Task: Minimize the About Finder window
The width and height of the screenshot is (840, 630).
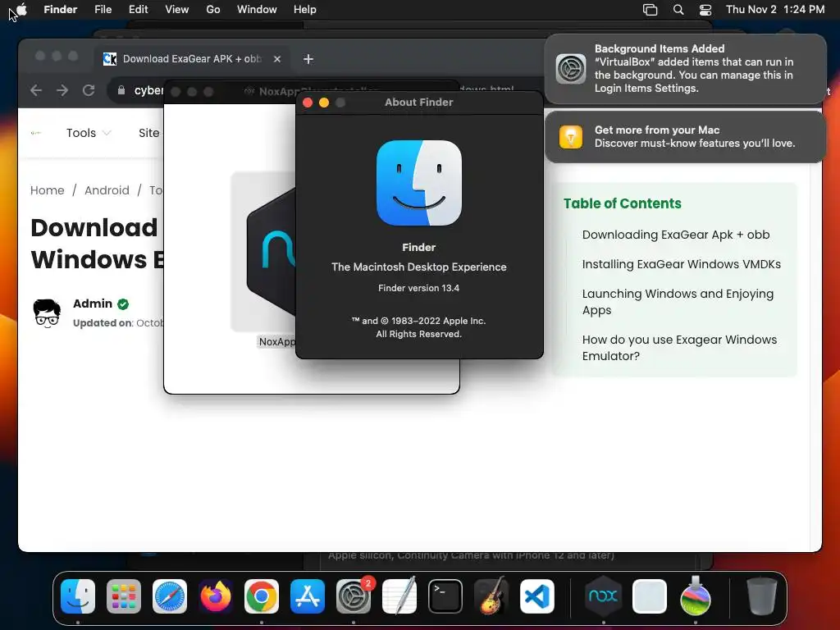Action: coord(324,103)
